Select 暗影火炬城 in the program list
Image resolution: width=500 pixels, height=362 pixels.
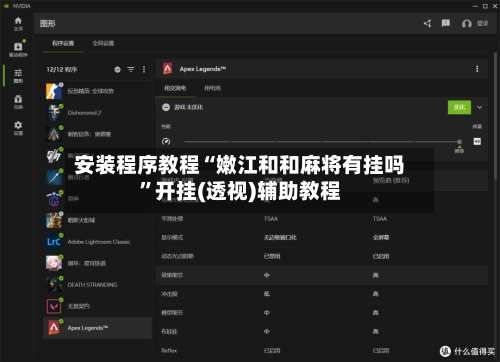(x=97, y=220)
